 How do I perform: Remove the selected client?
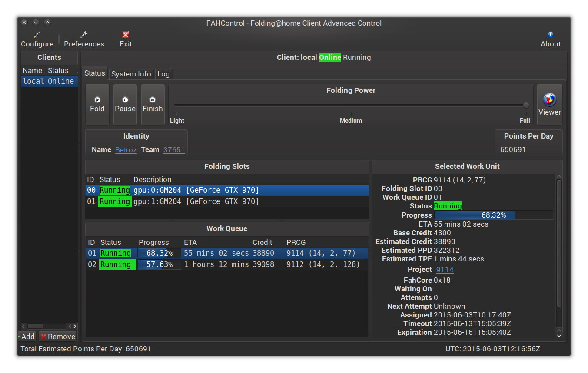point(58,337)
